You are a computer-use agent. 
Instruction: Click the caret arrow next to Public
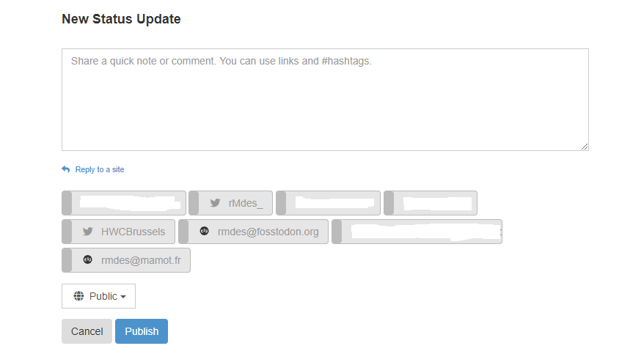point(123,297)
